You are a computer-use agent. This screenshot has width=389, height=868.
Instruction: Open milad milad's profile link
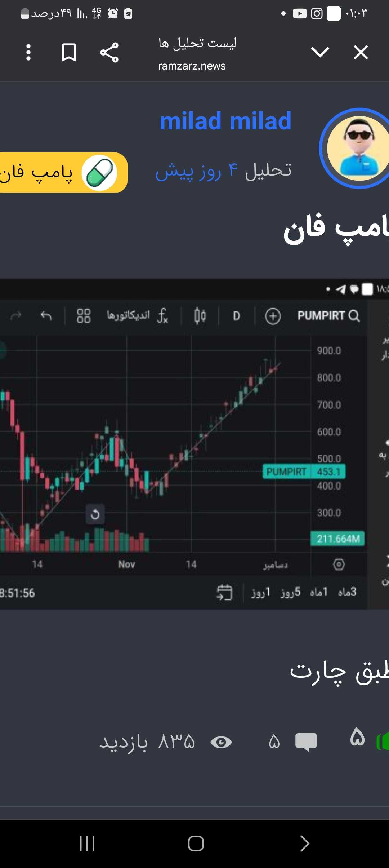tap(225, 121)
